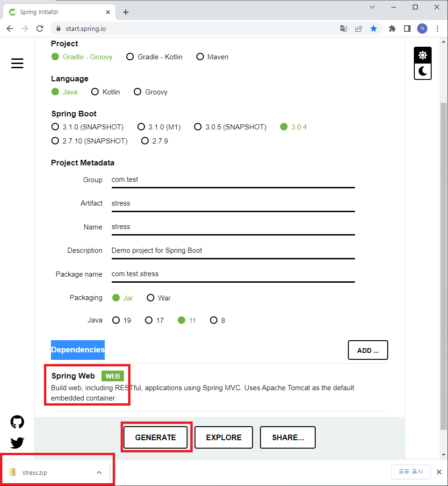This screenshot has height=486, width=448.
Task: Toggle the bookmark star icon
Action: point(374,29)
